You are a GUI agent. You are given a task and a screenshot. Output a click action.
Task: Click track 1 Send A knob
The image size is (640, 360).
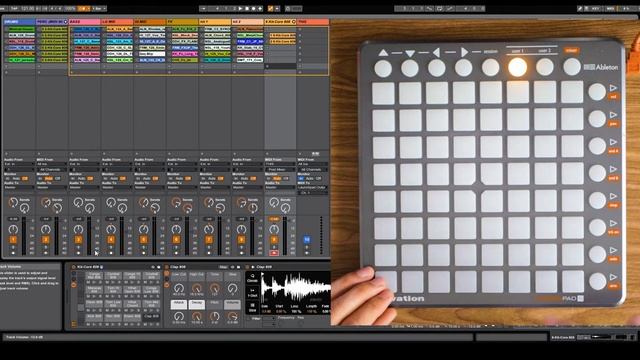tap(13, 202)
